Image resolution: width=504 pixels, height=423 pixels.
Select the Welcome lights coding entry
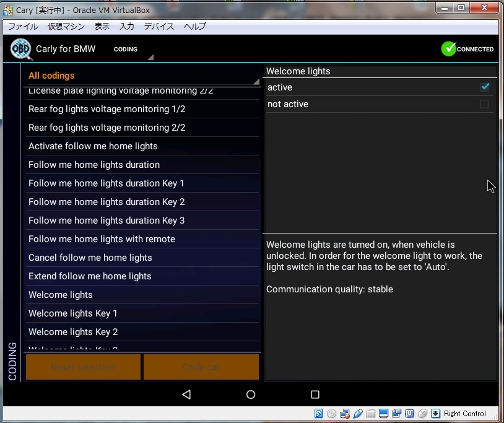[142, 295]
